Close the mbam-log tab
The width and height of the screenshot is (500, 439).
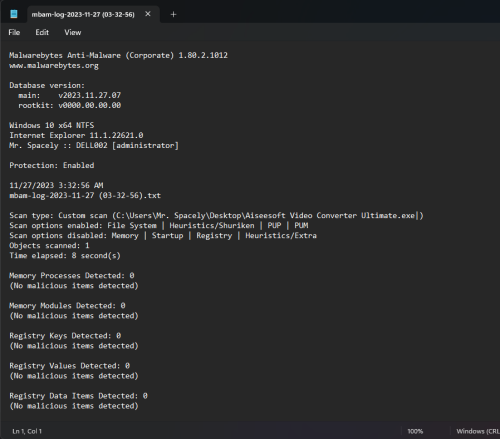(x=148, y=14)
